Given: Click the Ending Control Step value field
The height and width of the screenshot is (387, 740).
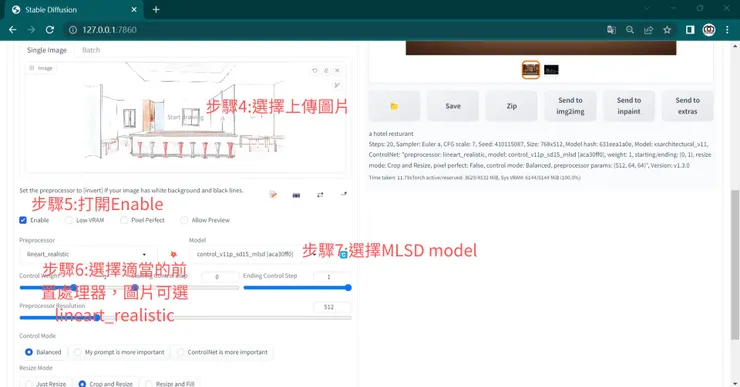Looking at the screenshot, I should tap(332, 277).
